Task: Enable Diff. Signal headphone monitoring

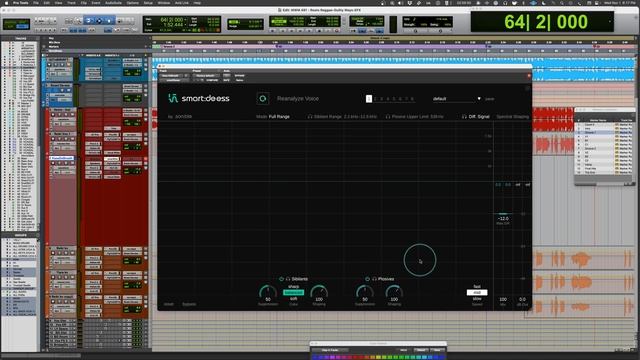Action: pyautogui.click(x=464, y=117)
